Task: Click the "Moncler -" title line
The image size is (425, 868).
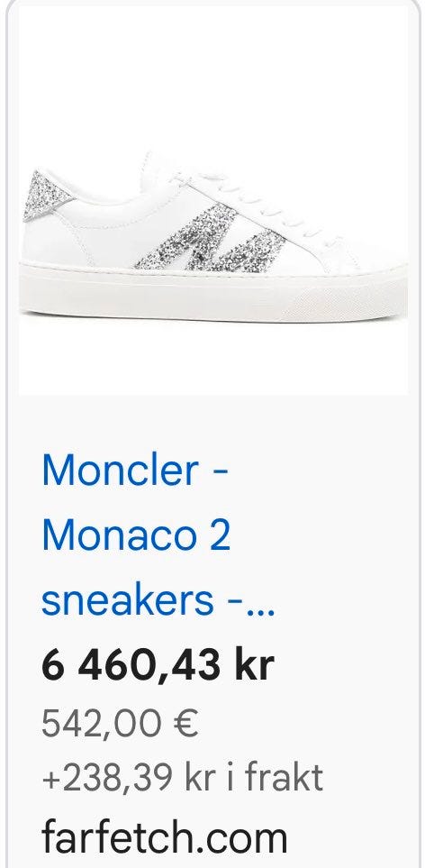Action: coord(135,470)
